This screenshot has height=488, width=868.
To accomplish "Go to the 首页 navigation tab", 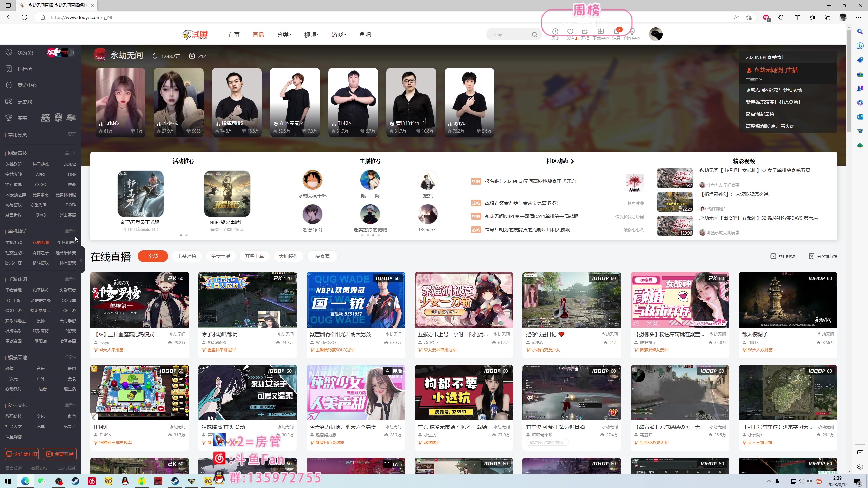I will tap(234, 35).
